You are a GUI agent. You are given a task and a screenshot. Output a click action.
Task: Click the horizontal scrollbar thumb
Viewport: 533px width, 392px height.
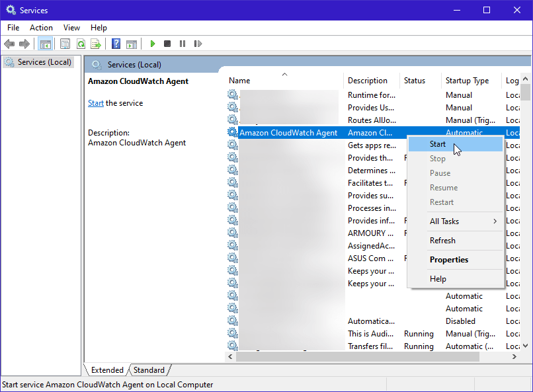358,357
